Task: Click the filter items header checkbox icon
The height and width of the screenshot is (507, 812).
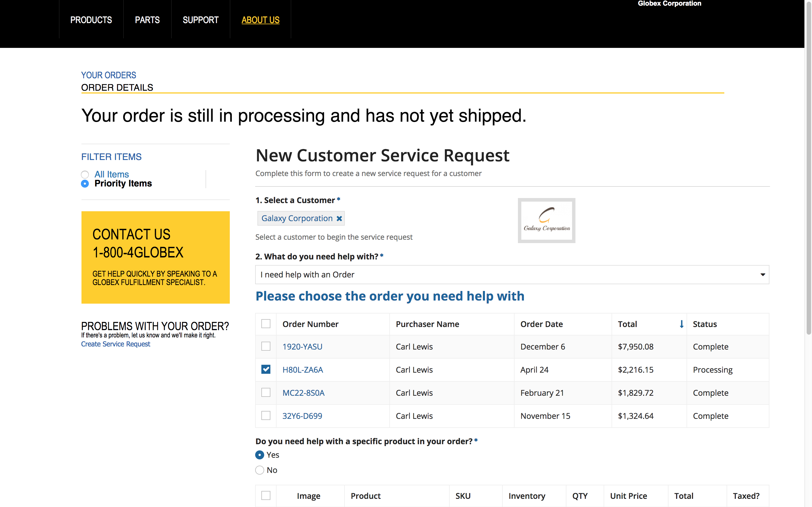Action: (266, 324)
